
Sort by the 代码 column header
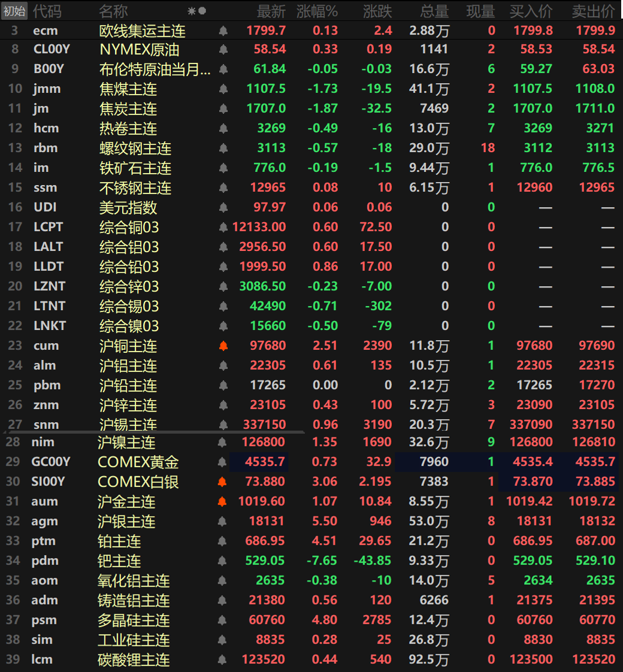tap(47, 11)
